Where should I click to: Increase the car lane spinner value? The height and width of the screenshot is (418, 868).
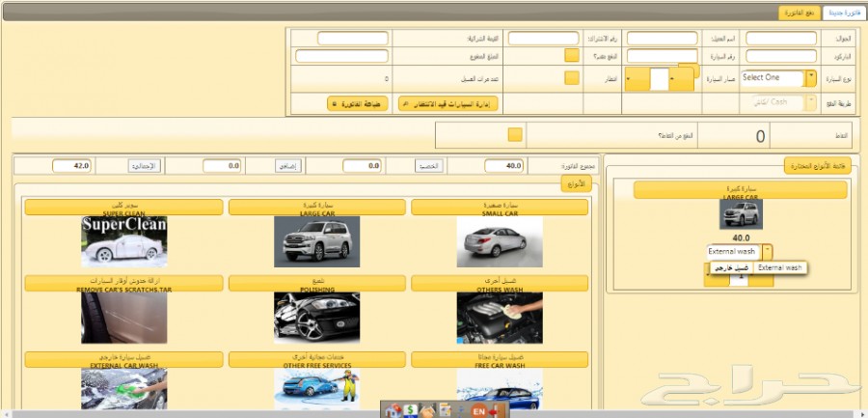682,79
